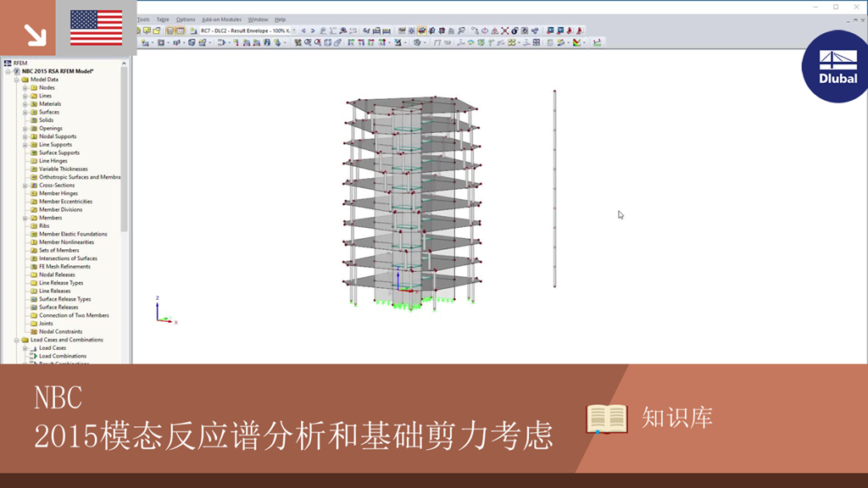Image resolution: width=868 pixels, height=488 pixels.
Task: Select Surface Release Types in the tree
Action: click(64, 299)
